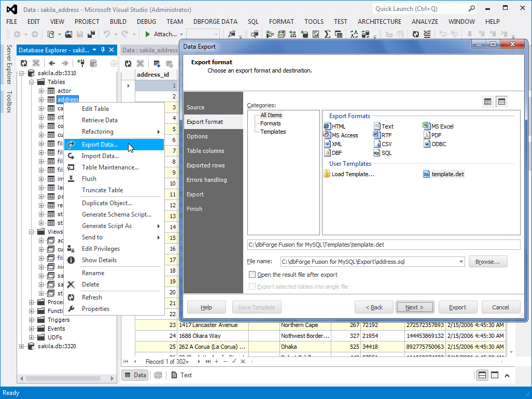The width and height of the screenshot is (532, 399).
Task: Open the Load Template folder item
Action: tap(349, 174)
